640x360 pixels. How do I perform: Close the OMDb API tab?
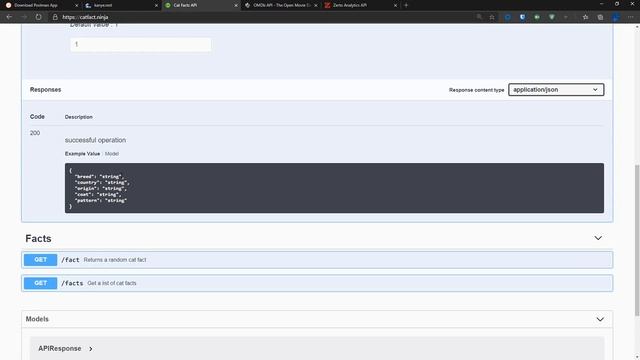(316, 5)
